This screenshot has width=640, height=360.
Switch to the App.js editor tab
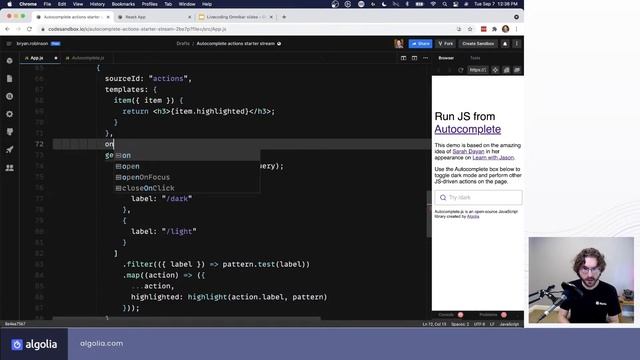pyautogui.click(x=40, y=58)
